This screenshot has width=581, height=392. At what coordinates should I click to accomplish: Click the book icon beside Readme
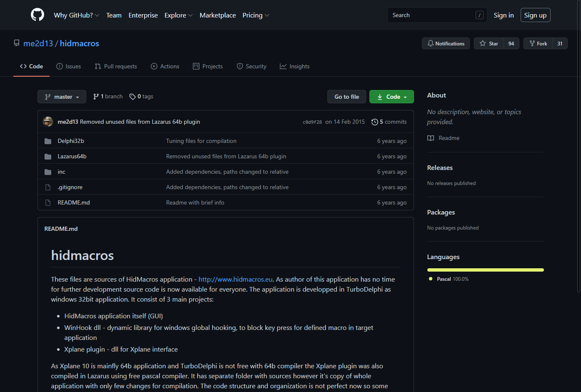(431, 138)
